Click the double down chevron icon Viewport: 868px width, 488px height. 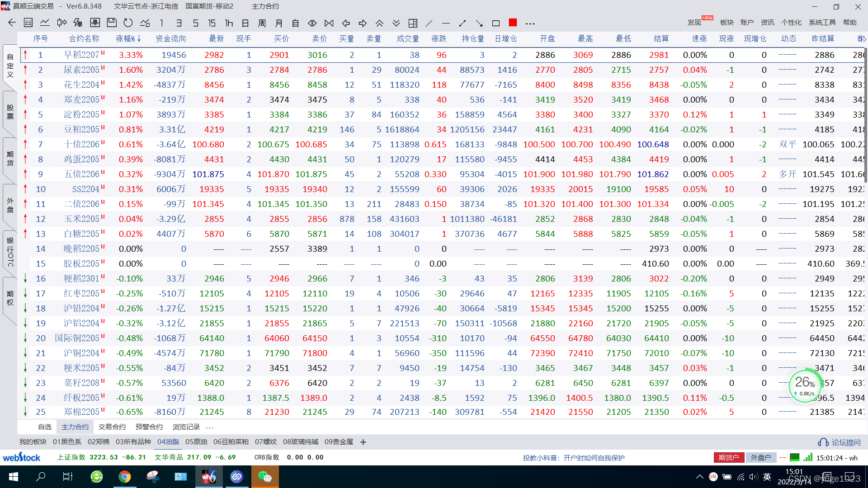(396, 23)
